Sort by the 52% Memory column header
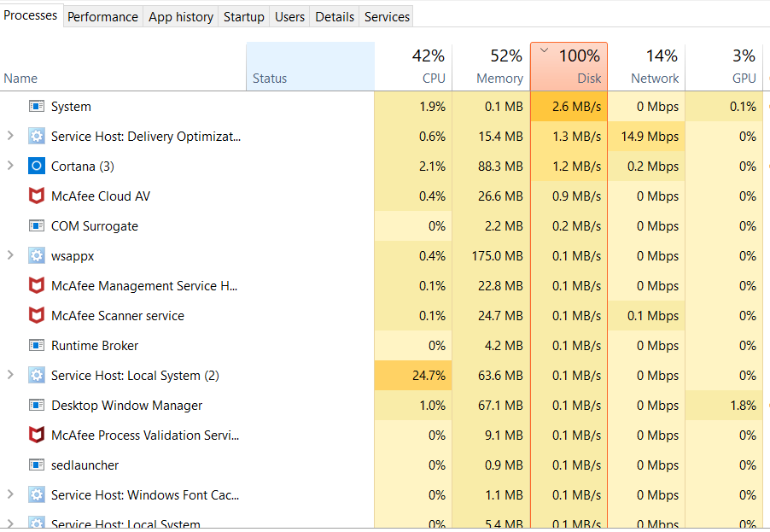This screenshot has width=770, height=532. click(491, 67)
